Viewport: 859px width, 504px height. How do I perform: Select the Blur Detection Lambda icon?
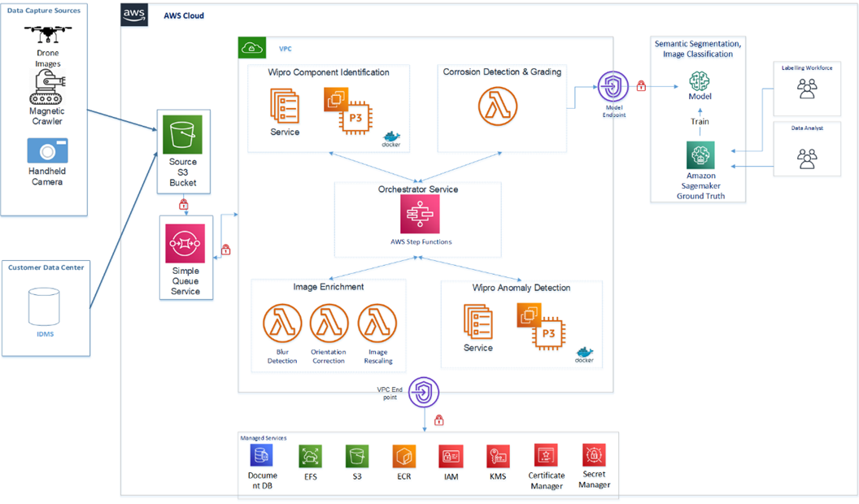[x=281, y=323]
